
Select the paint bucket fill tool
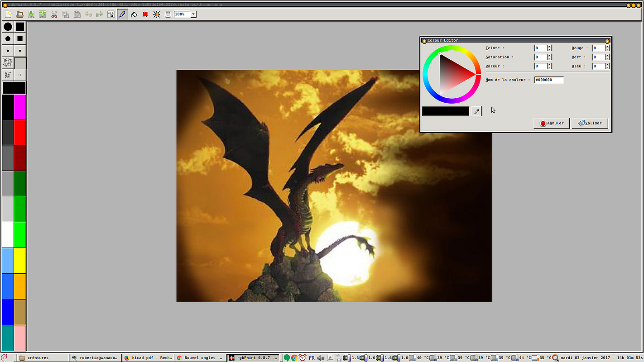pyautogui.click(x=134, y=14)
